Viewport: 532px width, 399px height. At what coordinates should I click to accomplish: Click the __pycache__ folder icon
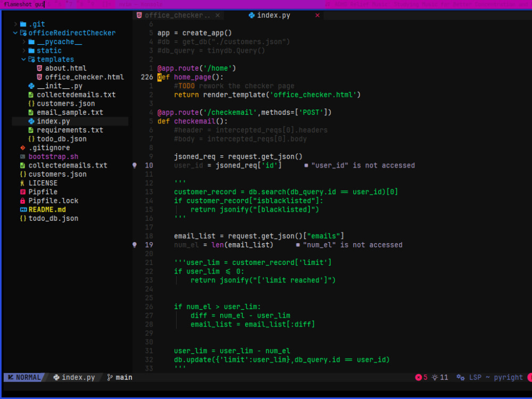31,41
